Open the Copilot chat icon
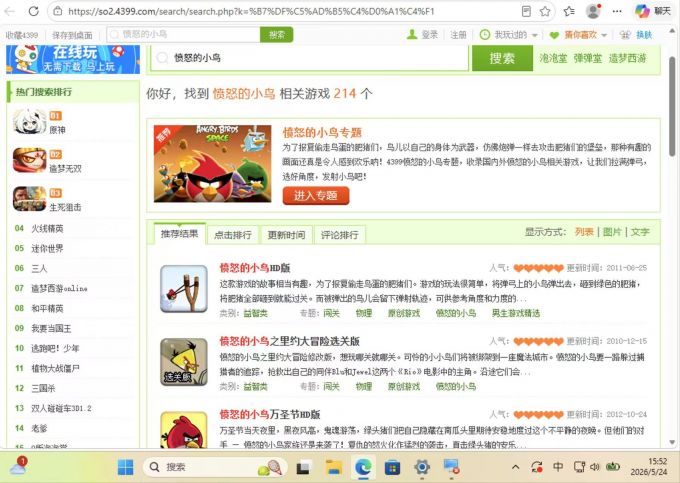The image size is (680, 483). (642, 11)
